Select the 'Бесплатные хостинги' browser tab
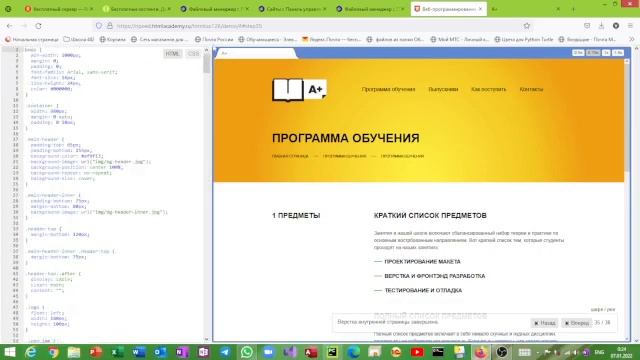 [138, 9]
